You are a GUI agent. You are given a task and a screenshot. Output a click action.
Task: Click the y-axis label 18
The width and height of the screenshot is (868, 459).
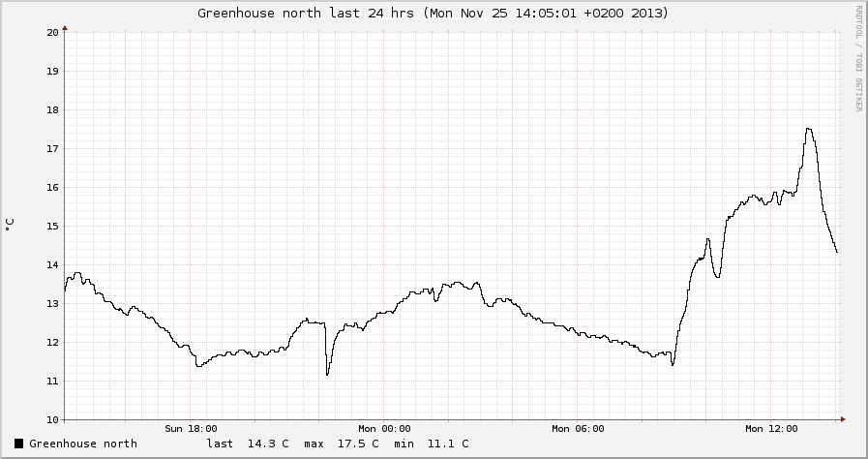(x=52, y=109)
